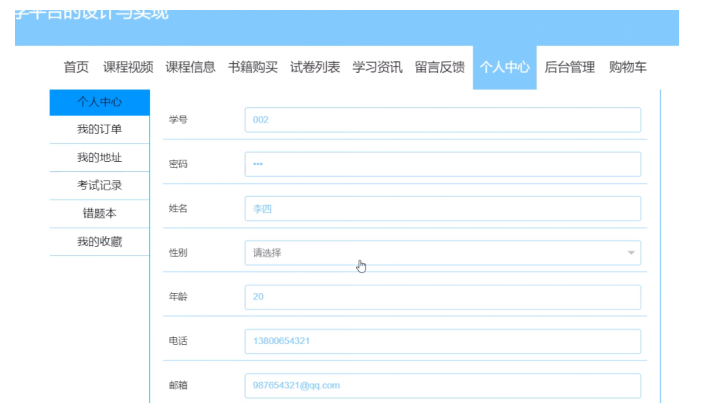Focus the 密码 password field
The image size is (702, 410).
pyautogui.click(x=443, y=164)
